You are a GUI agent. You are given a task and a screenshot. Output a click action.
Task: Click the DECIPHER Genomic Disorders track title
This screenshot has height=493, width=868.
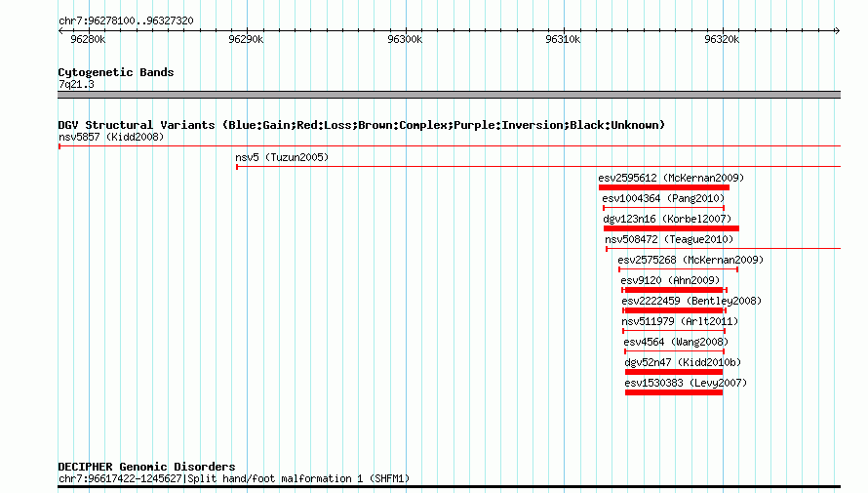[x=146, y=467]
